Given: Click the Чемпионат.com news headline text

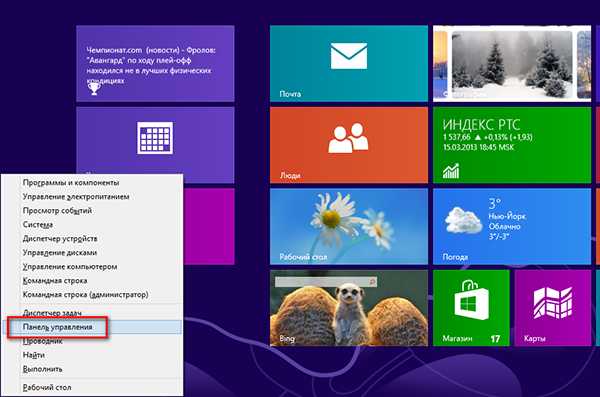Looking at the screenshot, I should click(x=151, y=65).
